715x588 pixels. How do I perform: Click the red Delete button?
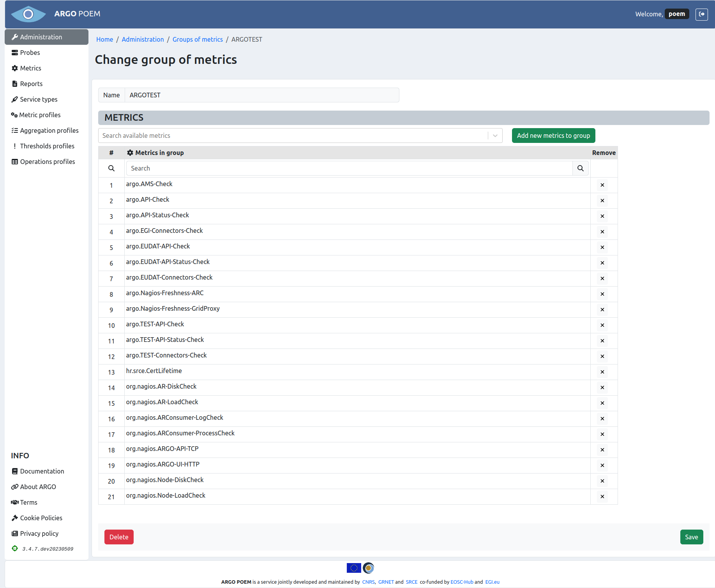coord(118,537)
